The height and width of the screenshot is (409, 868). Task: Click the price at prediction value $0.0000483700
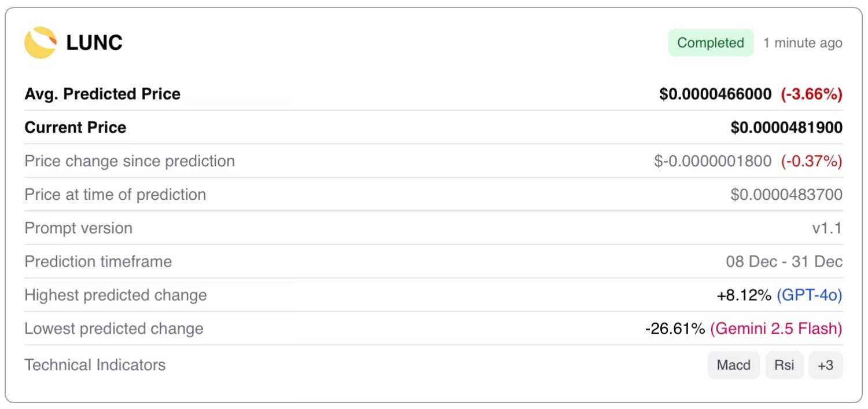click(786, 195)
